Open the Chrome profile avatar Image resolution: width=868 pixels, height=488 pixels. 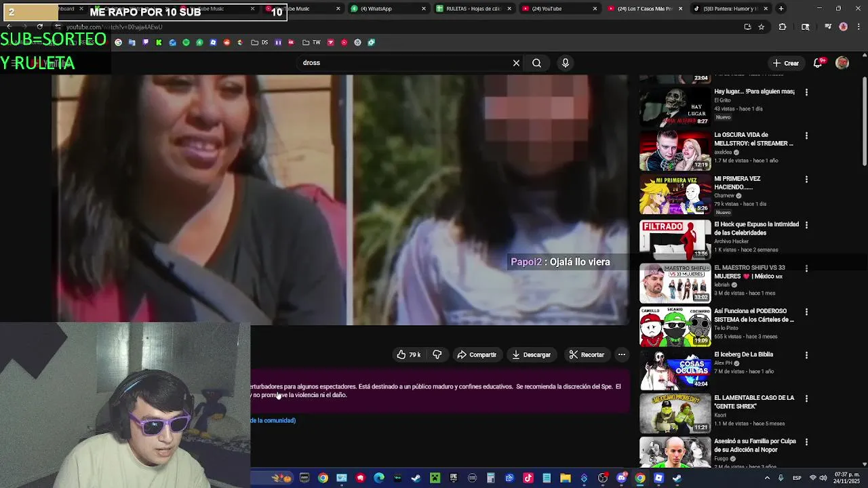click(x=843, y=27)
